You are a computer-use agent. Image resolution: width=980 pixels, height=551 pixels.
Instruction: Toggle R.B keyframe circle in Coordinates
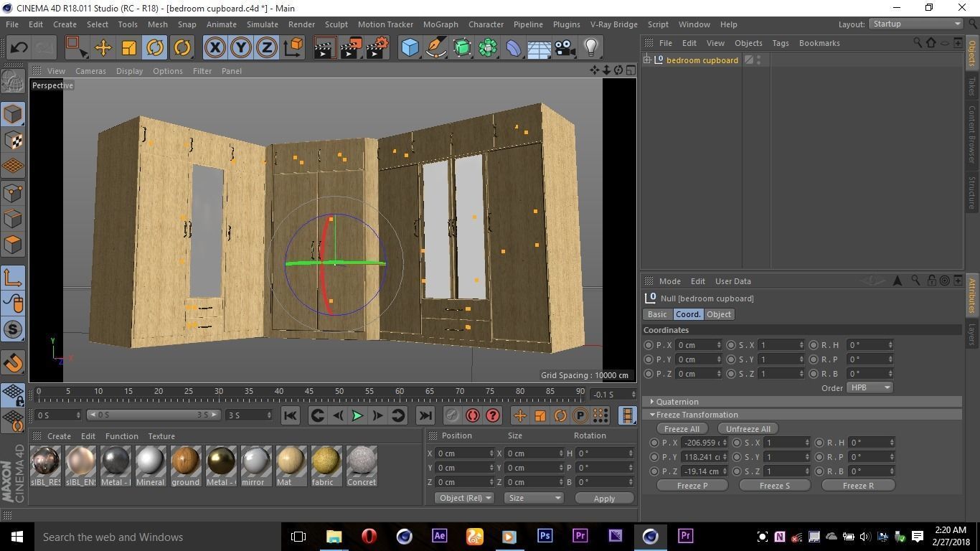pyautogui.click(x=814, y=374)
